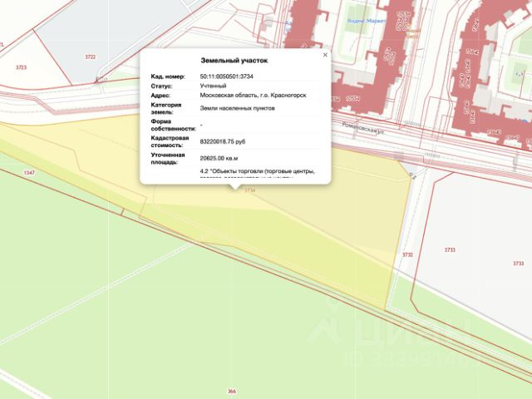Viewport: 532px width, 399px height.
Task: Click the Земельный участок popup title
Action: pos(234,61)
